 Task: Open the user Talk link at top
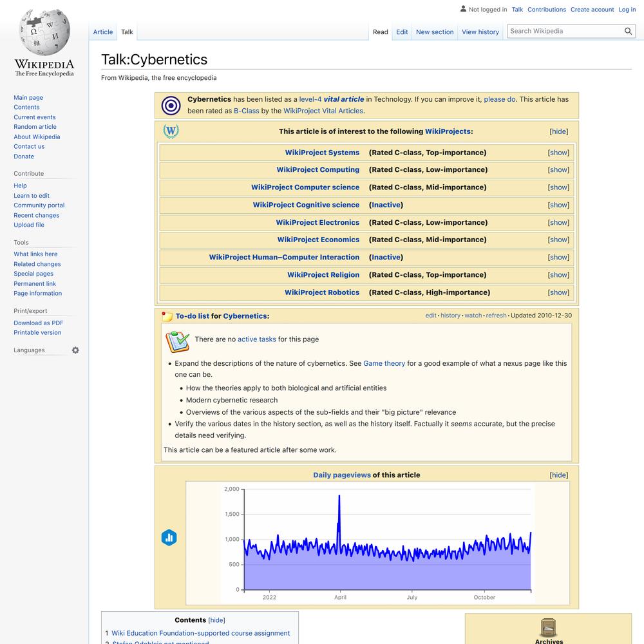517,10
